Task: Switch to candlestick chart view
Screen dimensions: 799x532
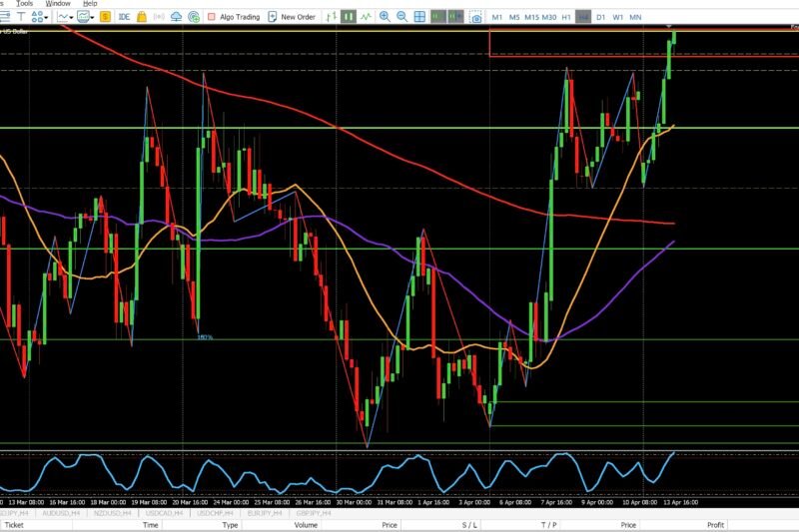Action: click(x=349, y=17)
